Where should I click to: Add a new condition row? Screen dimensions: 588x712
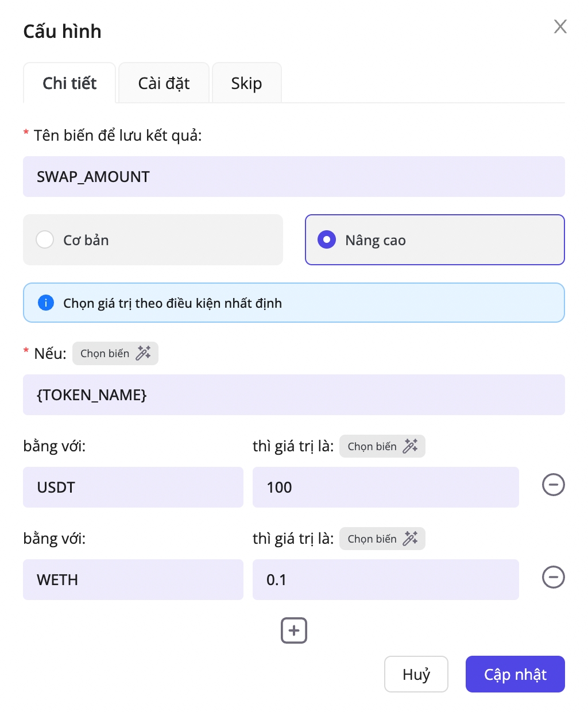pyautogui.click(x=294, y=630)
